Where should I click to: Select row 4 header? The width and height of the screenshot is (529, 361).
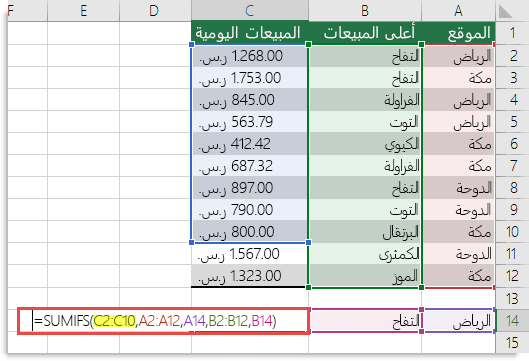[x=512, y=100]
